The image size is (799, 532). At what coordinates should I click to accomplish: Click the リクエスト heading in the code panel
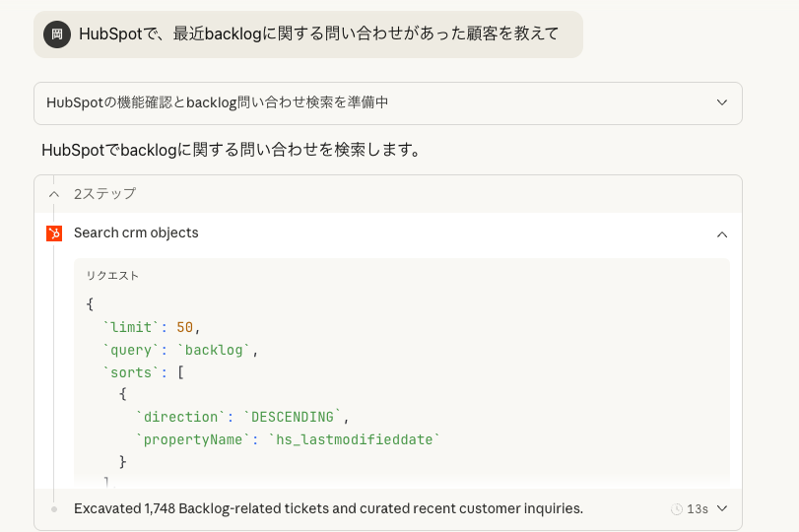pyautogui.click(x=112, y=276)
